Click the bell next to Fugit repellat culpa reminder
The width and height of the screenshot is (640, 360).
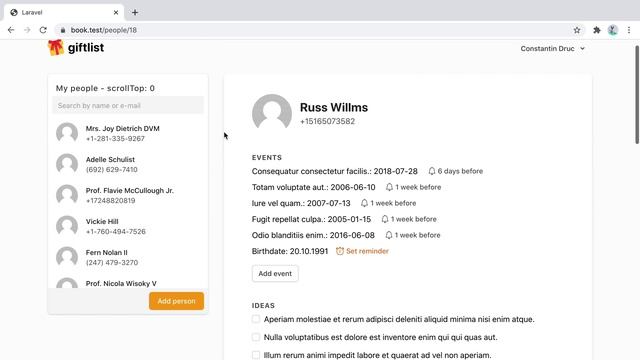coord(385,219)
